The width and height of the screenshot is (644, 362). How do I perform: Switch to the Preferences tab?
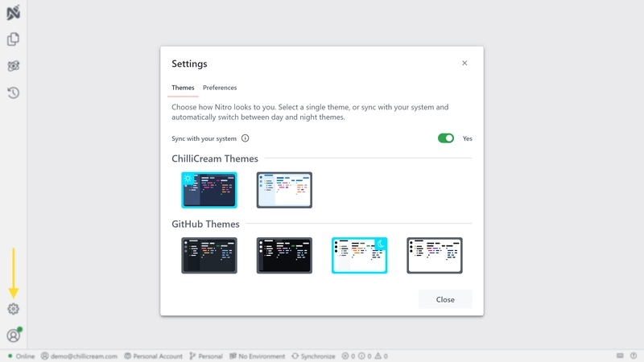coord(220,88)
